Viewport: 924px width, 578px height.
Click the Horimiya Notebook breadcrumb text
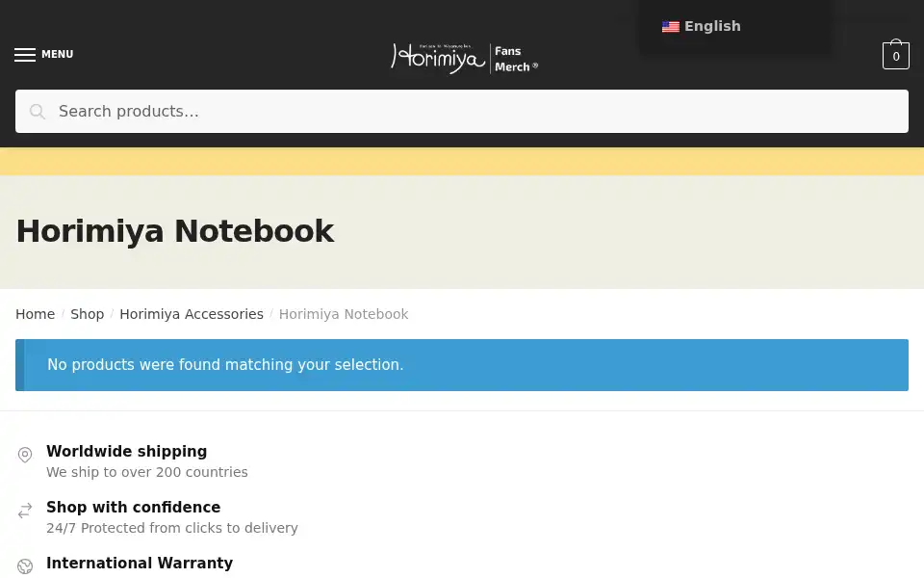click(344, 314)
